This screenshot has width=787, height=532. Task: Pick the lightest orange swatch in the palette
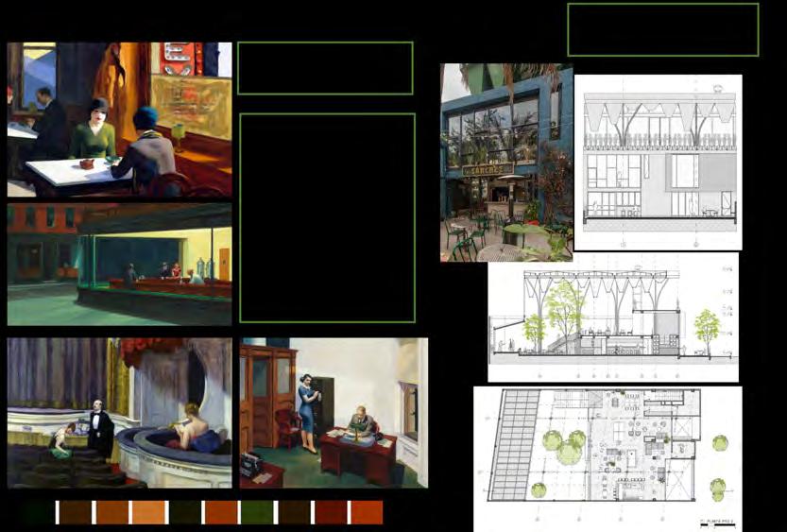[148, 512]
